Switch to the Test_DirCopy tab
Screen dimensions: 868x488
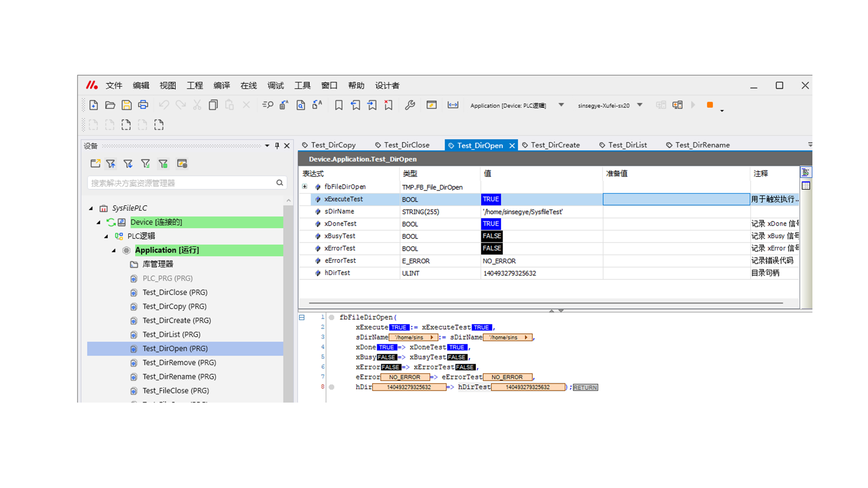pos(329,145)
